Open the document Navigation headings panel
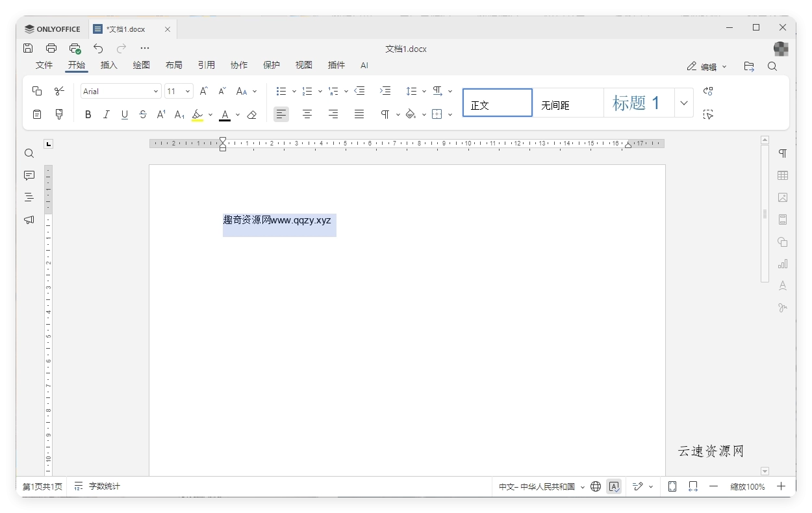Image resolution: width=812 pixels, height=513 pixels. point(29,197)
